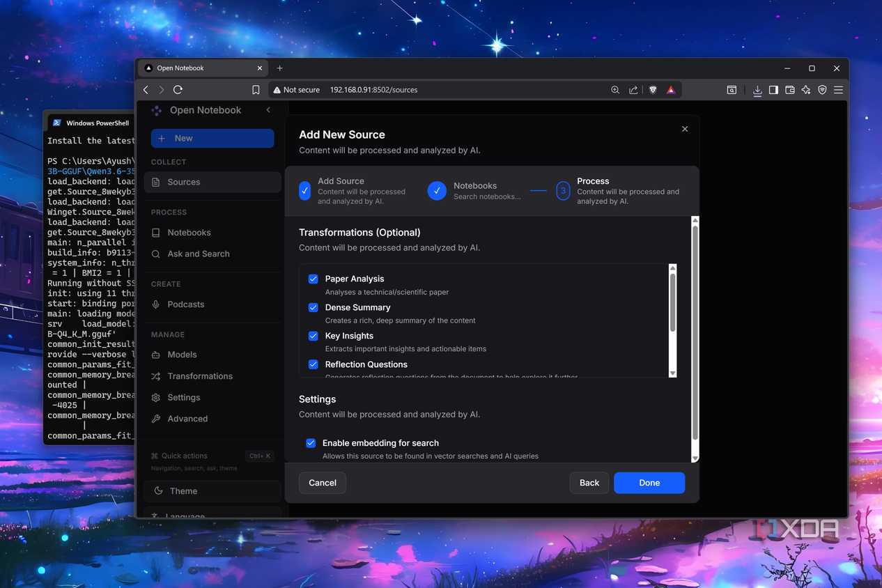Open the Advanced page
Screen dimensions: 882x588
click(x=212, y=419)
